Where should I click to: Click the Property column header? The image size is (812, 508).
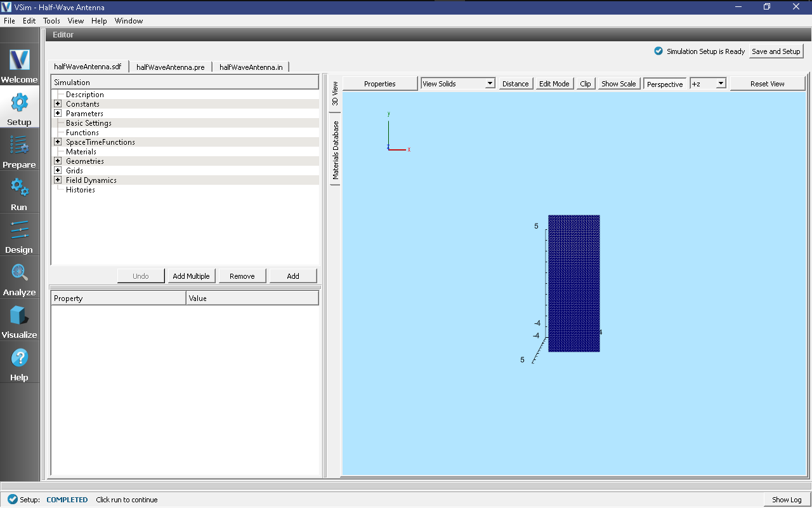(x=119, y=298)
